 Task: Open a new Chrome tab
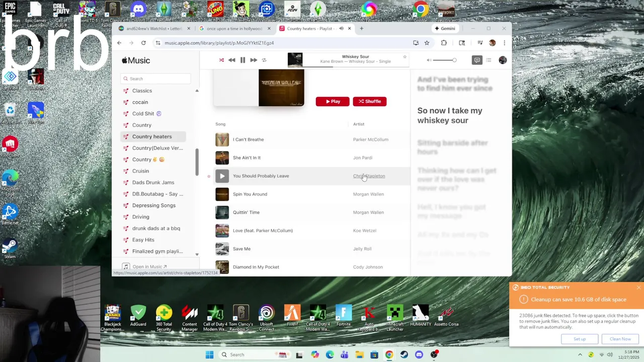pos(361,29)
